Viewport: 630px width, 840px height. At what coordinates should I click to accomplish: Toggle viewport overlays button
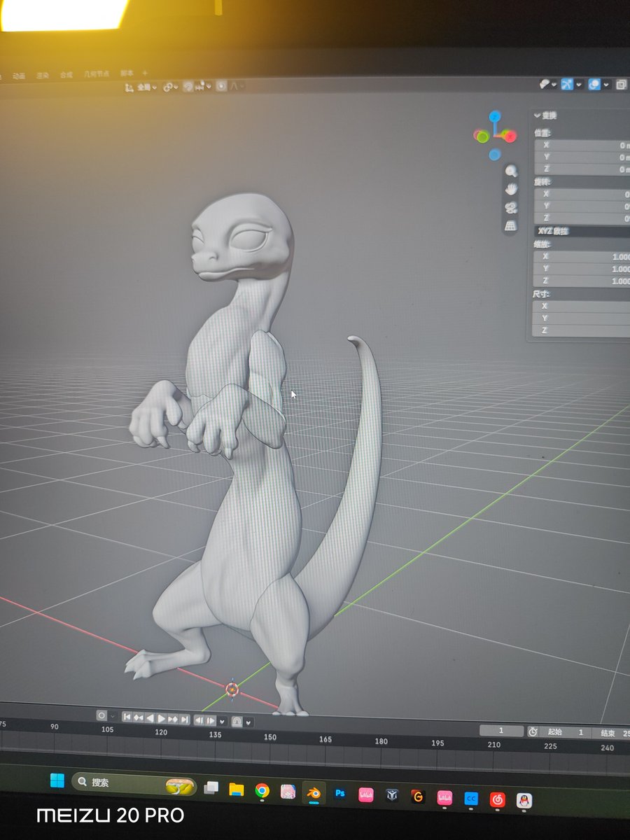594,84
